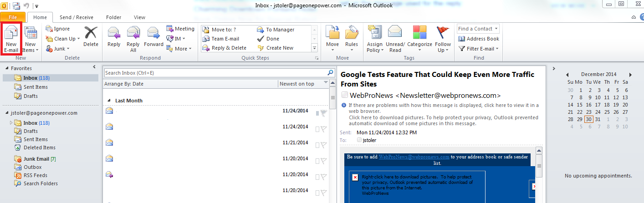Open the Junk dropdown
Image resolution: width=644 pixels, height=203 pixels.
(x=58, y=49)
